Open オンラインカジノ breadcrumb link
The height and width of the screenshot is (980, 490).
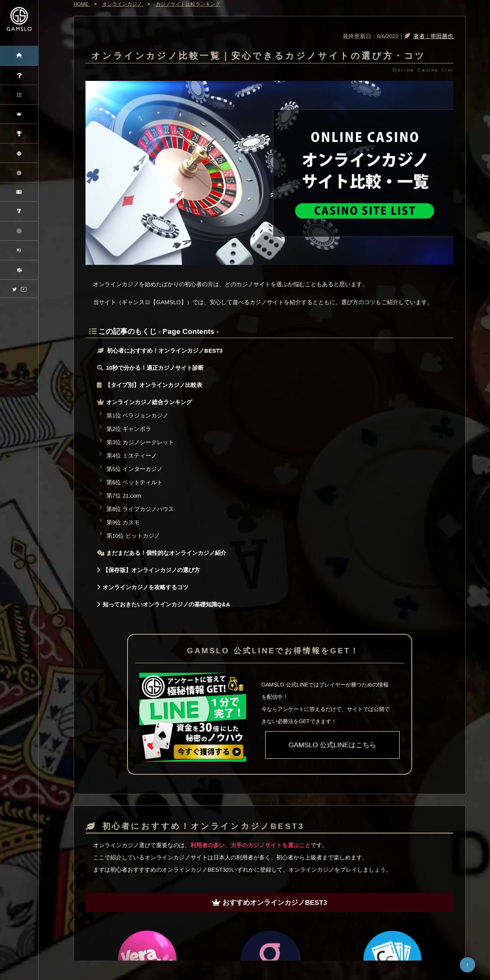pyautogui.click(x=122, y=4)
